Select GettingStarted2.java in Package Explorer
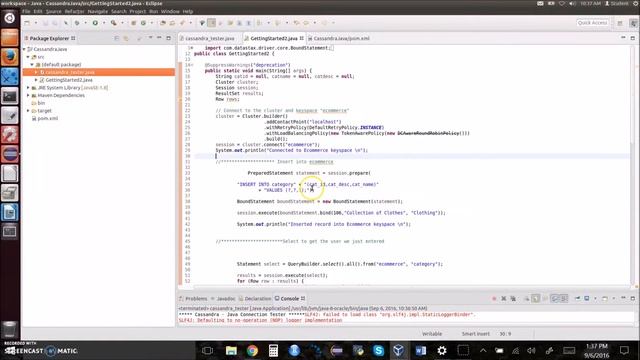640x360 pixels. pos(69,80)
